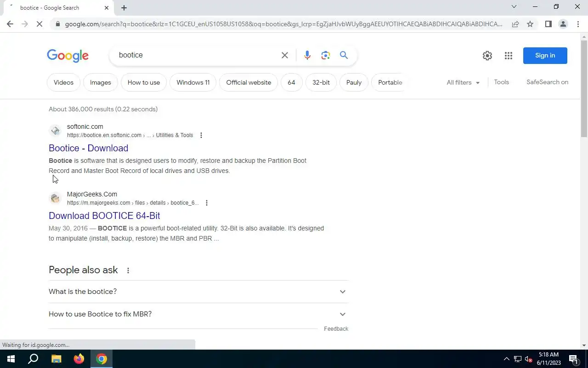Open Windows taskbar search
The image size is (588, 368).
[33, 359]
